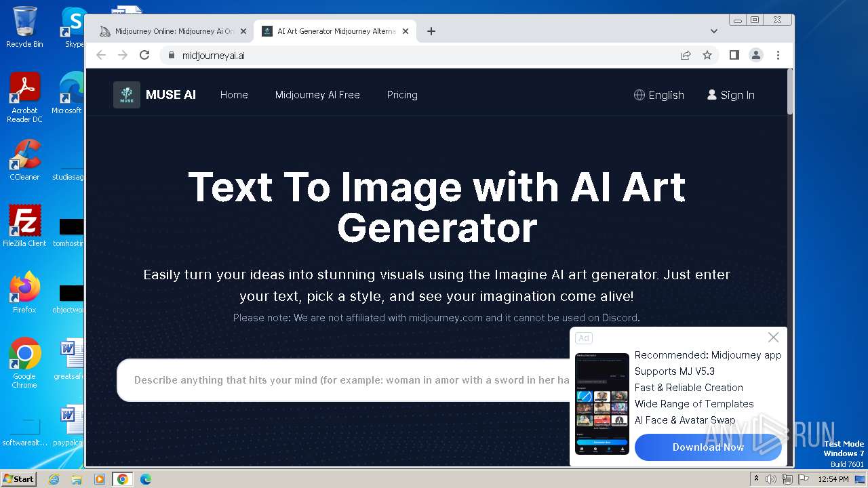Open media player in taskbar
Viewport: 868px width, 488px height.
point(100,479)
